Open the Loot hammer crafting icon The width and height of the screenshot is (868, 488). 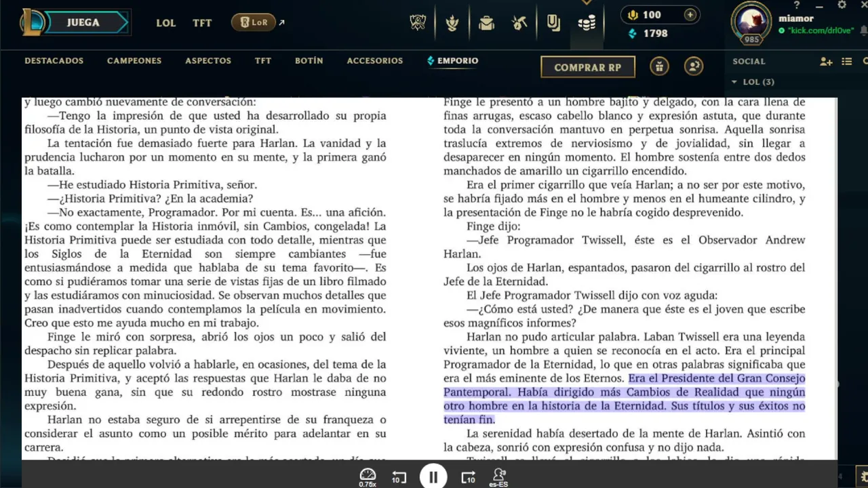click(x=519, y=23)
